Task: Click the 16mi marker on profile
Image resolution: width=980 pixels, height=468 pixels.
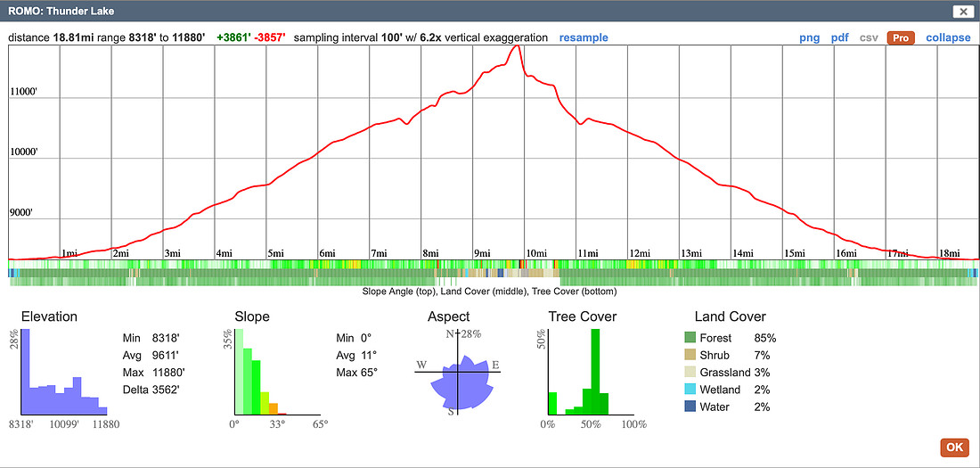Action: coord(846,253)
